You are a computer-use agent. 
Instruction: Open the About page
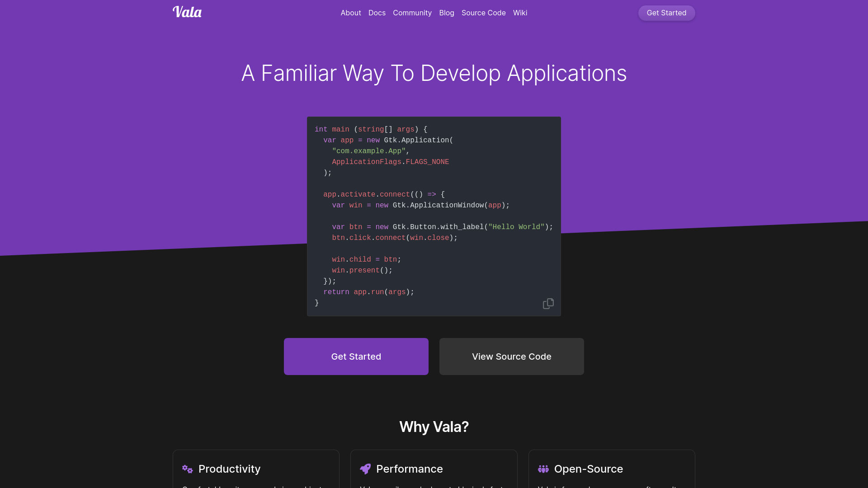(351, 13)
